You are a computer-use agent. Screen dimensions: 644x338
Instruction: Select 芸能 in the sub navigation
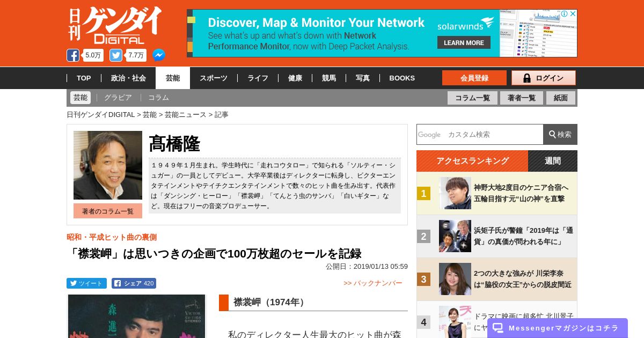[80, 98]
